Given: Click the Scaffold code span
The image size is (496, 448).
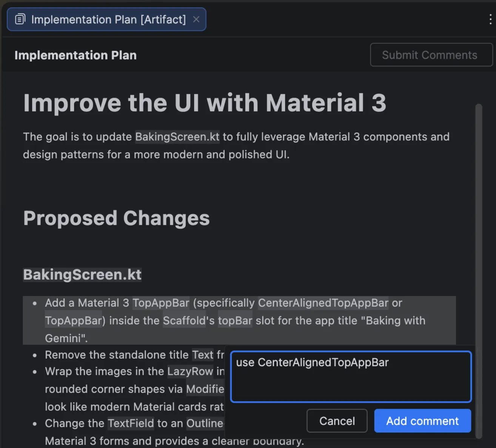Looking at the screenshot, I should click(x=184, y=320).
